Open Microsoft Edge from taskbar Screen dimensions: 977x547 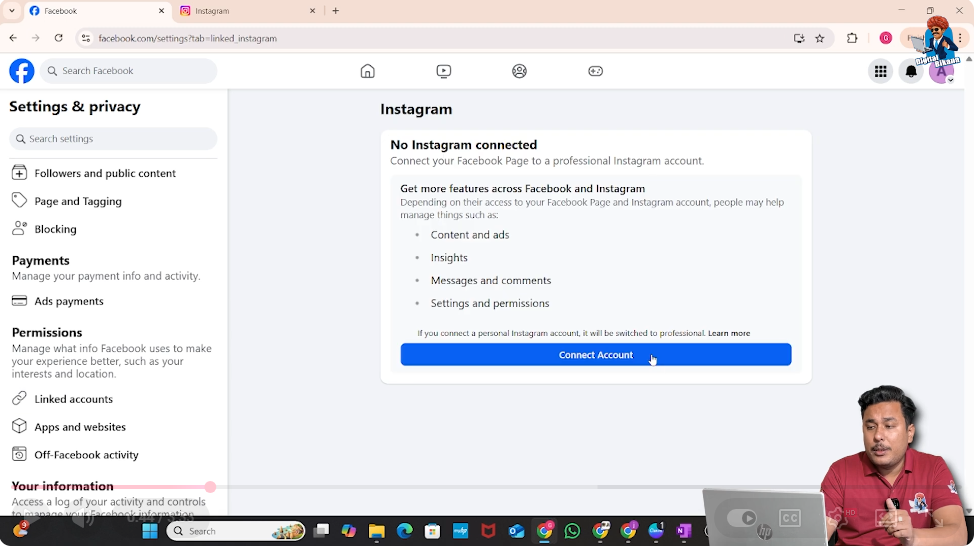coord(405,531)
